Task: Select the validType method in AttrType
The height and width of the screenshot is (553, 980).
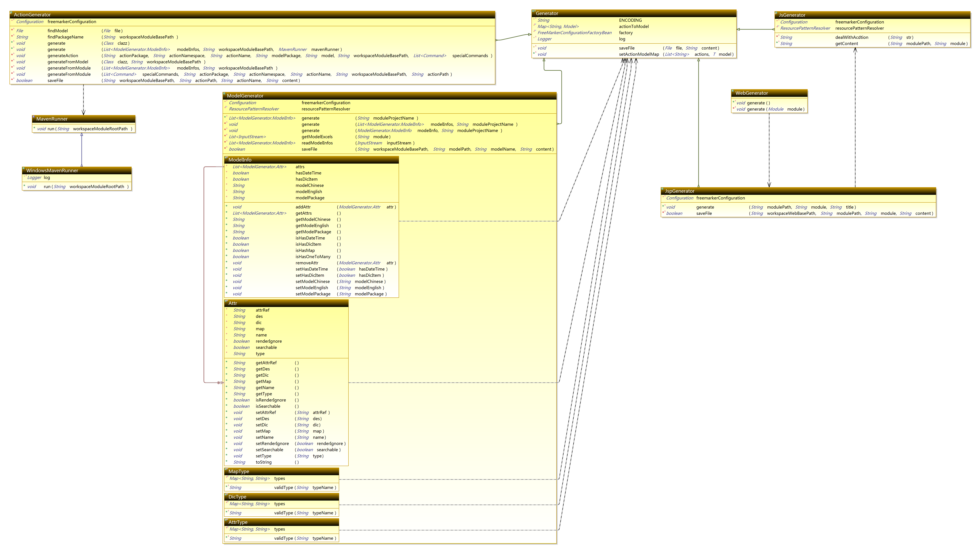Action: 282,538
